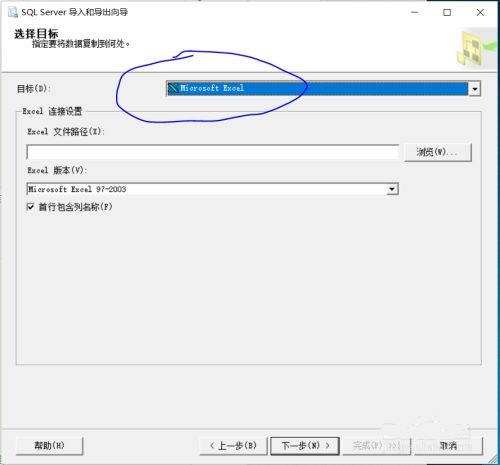Click the Excel icon in destination combo box
The image size is (500, 465).
(173, 88)
